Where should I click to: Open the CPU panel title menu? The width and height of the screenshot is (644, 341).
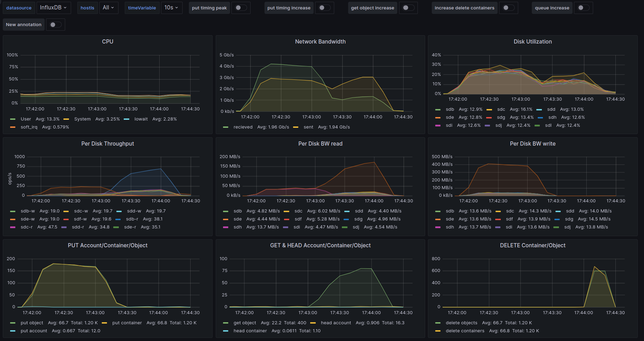click(x=107, y=41)
